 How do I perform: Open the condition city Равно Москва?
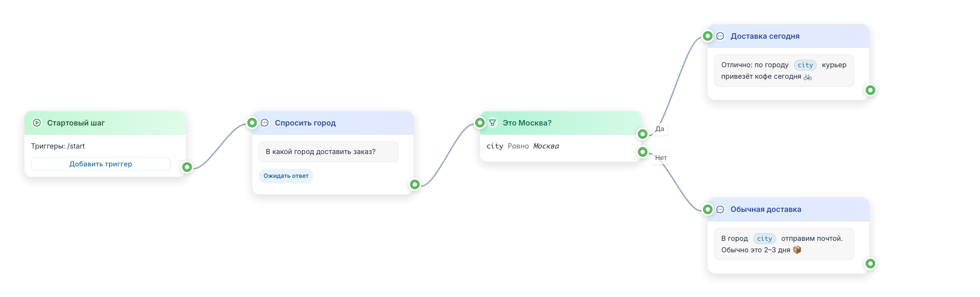click(x=523, y=146)
